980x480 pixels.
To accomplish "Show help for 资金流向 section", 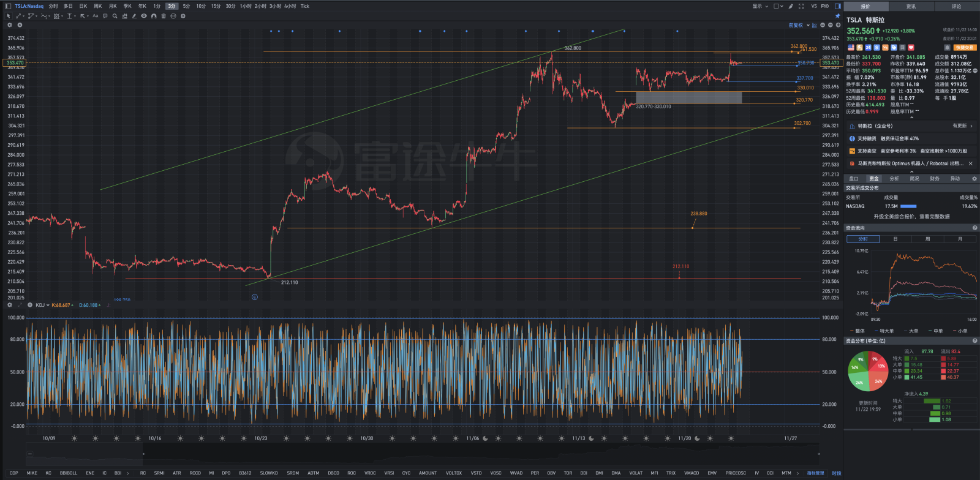I will pyautogui.click(x=974, y=228).
